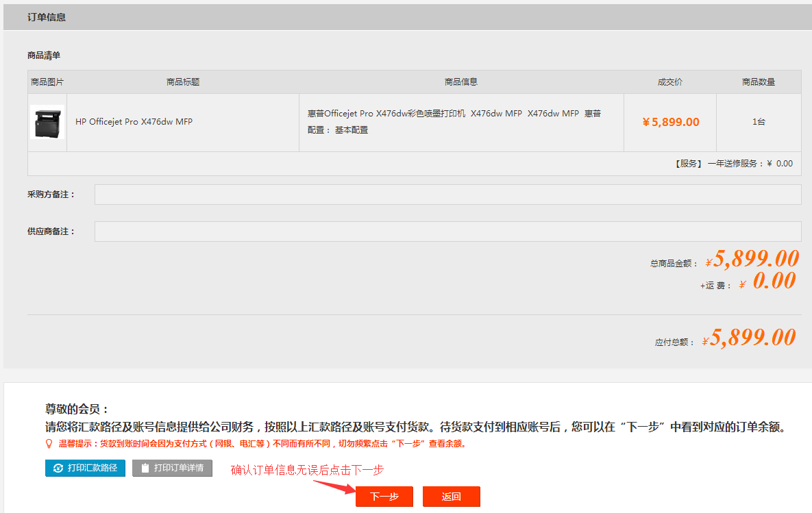Click the 尊敬的会员 greeting text

77,409
